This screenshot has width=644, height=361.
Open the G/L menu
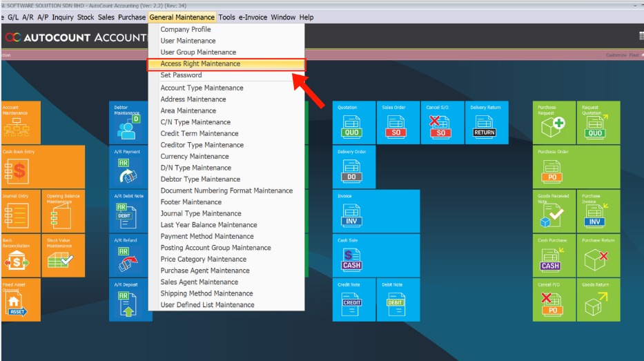pos(13,17)
